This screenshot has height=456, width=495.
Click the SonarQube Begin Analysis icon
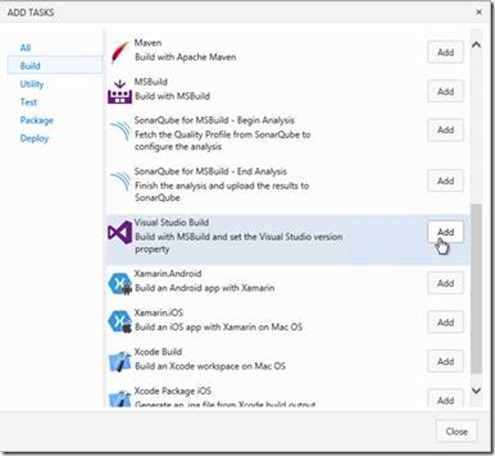(120, 131)
